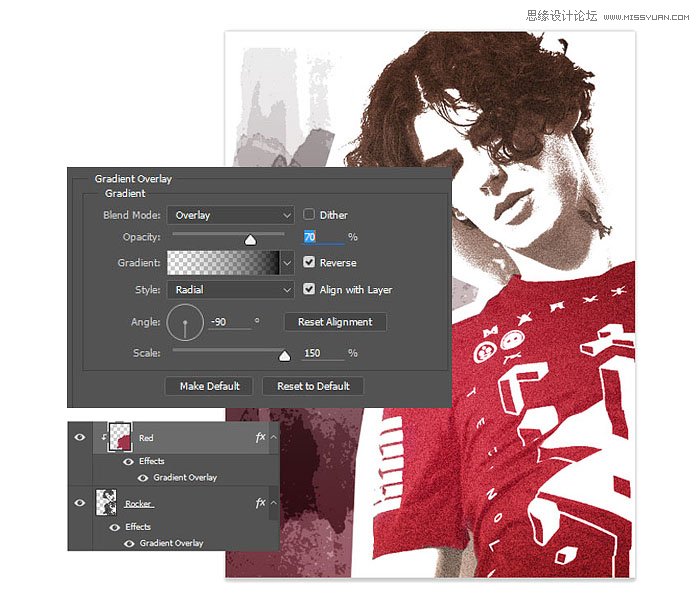
Task: Toggle Gradient Overlay visibility under Red layer
Action: click(142, 478)
